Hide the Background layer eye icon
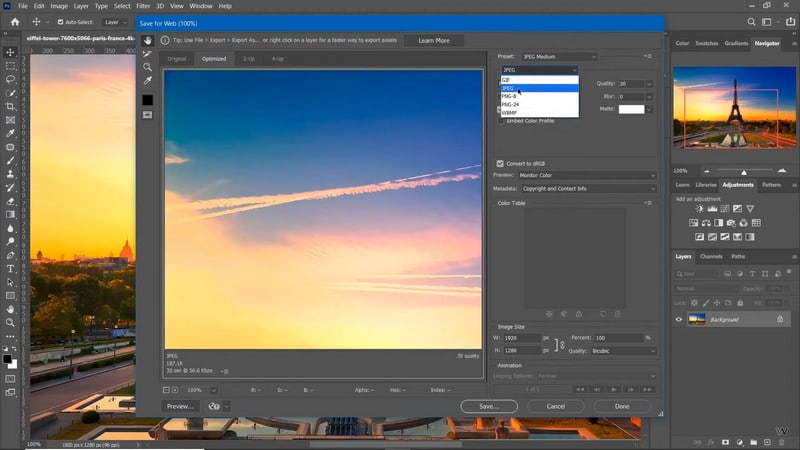800x450 pixels. coord(679,319)
